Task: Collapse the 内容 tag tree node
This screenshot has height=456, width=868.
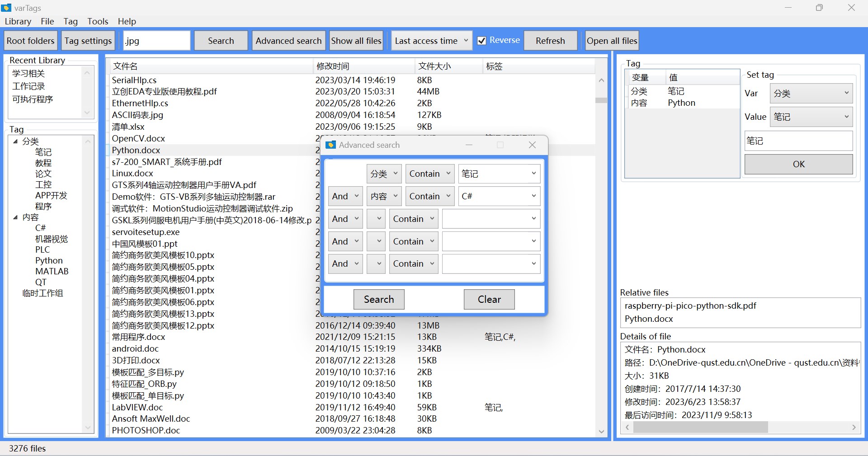Action: 15,217
